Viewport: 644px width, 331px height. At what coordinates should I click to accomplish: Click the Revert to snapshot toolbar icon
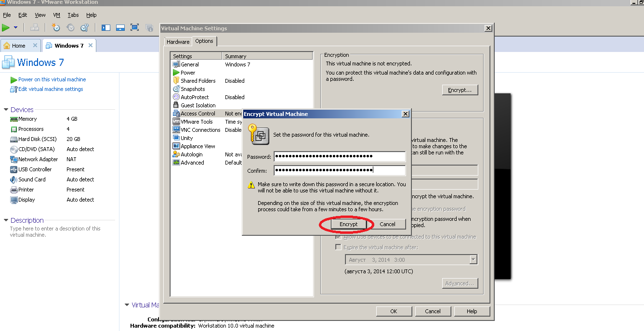tap(70, 28)
